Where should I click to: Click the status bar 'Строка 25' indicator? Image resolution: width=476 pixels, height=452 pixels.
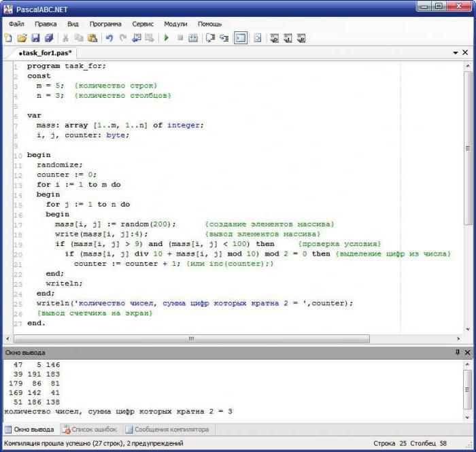[x=390, y=444]
